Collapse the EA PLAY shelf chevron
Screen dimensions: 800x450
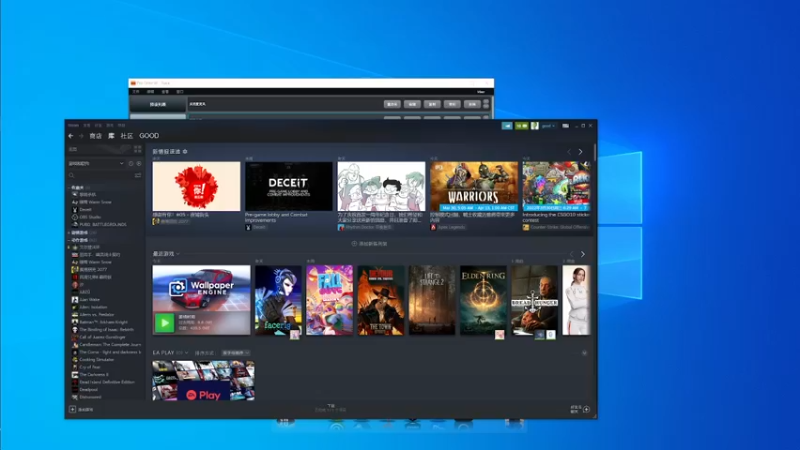pyautogui.click(x=584, y=353)
